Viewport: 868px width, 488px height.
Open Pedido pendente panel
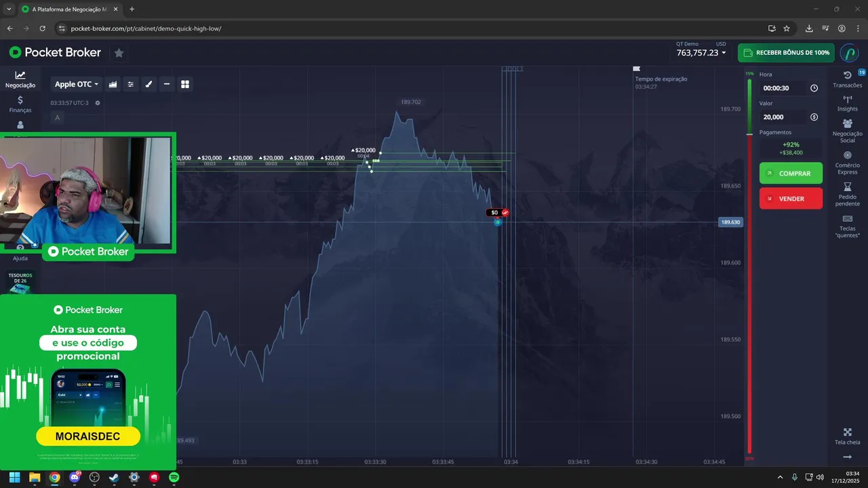(848, 195)
